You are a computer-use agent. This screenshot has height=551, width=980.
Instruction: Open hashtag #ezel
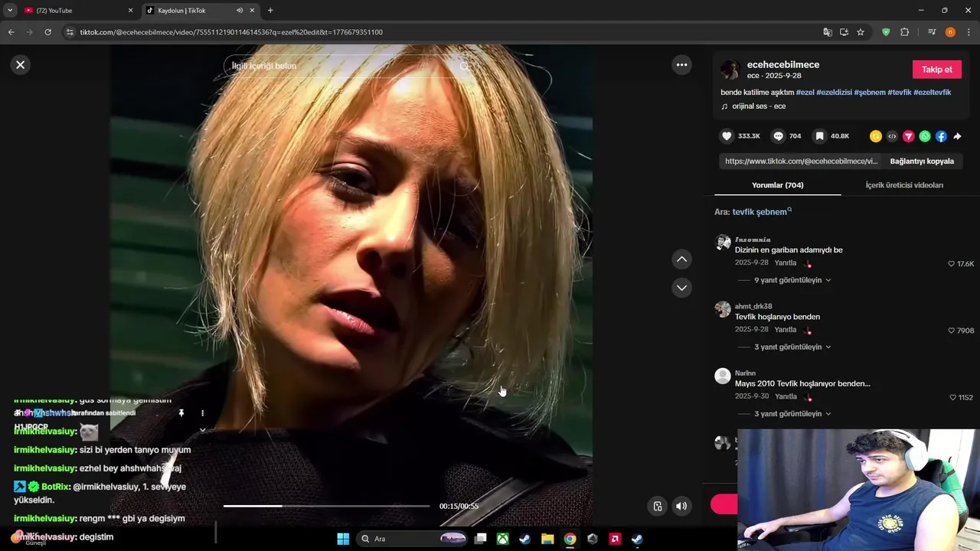pyautogui.click(x=805, y=93)
